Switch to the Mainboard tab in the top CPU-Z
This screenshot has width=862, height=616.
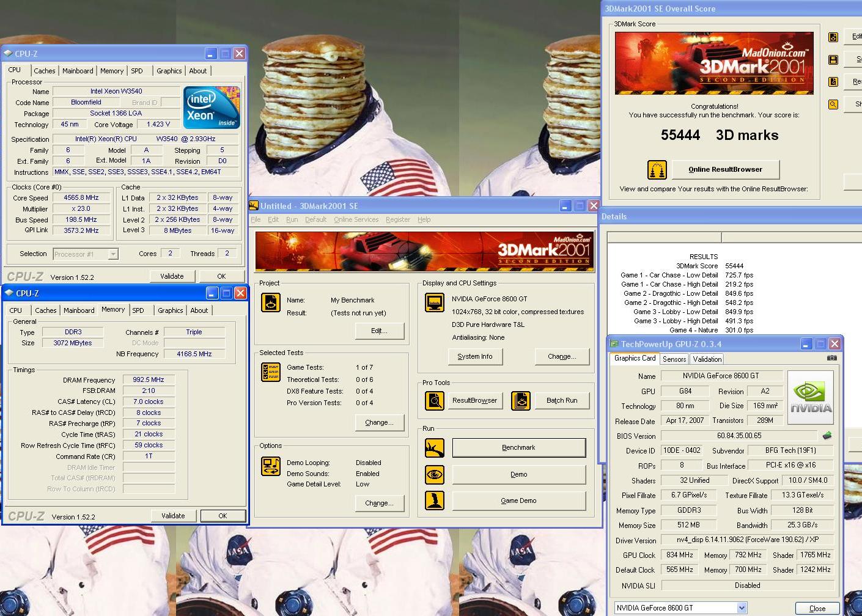click(x=78, y=71)
